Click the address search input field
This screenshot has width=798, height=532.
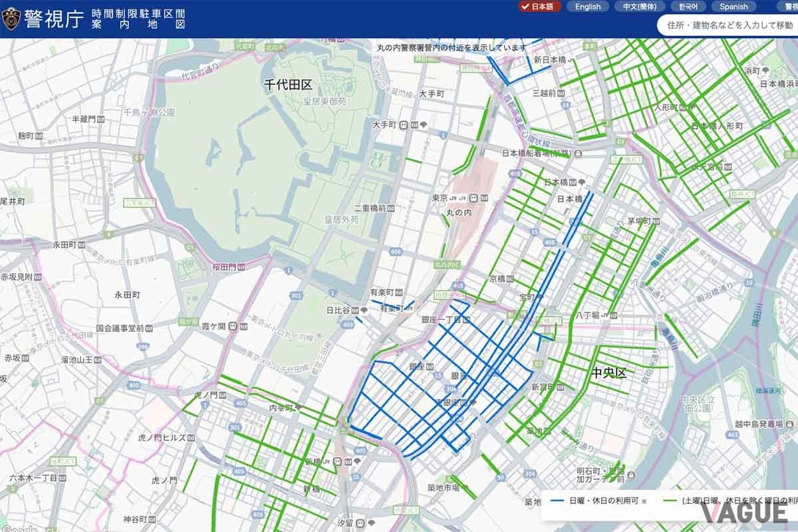(x=725, y=23)
